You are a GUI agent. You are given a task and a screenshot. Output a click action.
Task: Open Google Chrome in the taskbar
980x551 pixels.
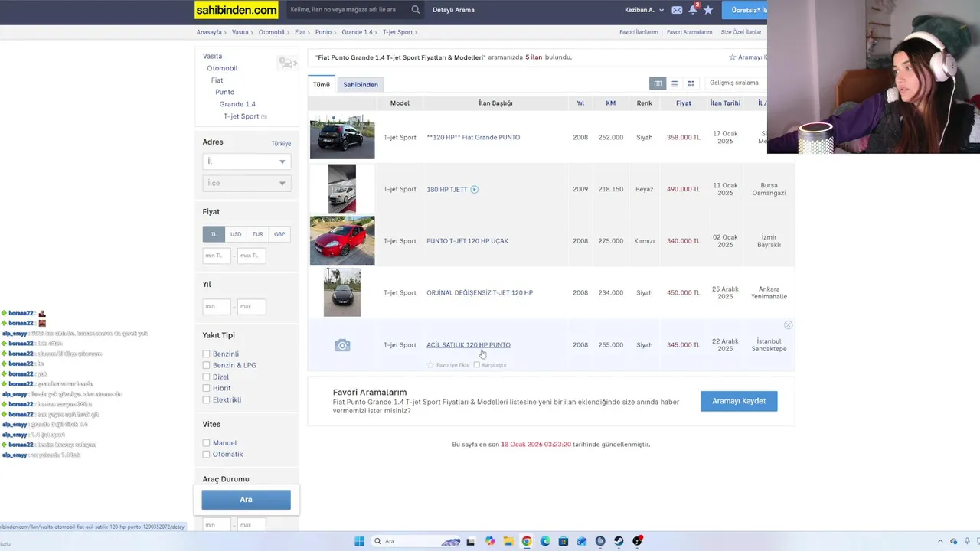point(527,541)
